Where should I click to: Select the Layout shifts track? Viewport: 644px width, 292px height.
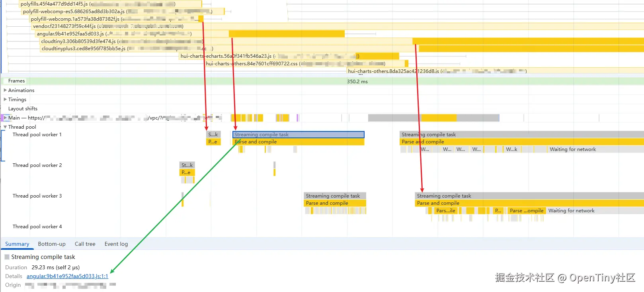coord(23,109)
